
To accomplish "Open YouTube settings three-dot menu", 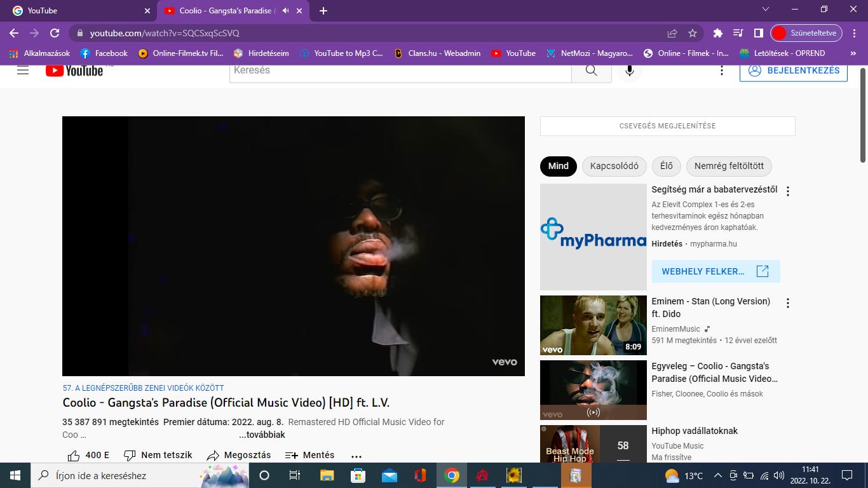I will [x=721, y=71].
